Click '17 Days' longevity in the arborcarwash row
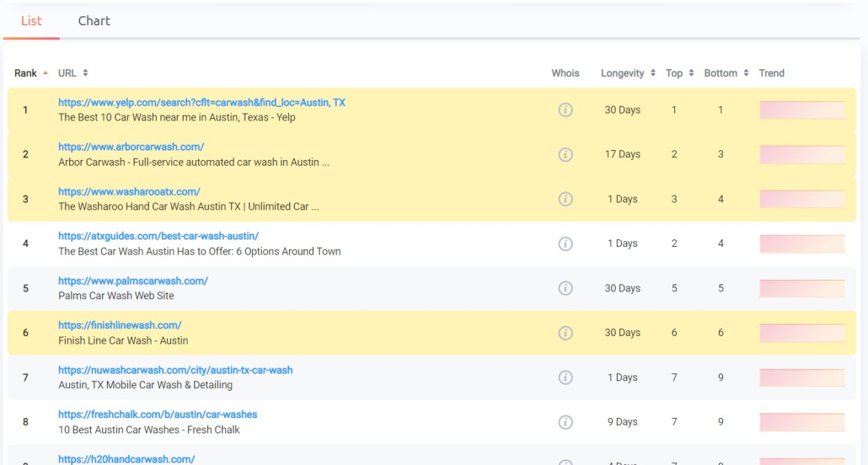 [x=622, y=154]
